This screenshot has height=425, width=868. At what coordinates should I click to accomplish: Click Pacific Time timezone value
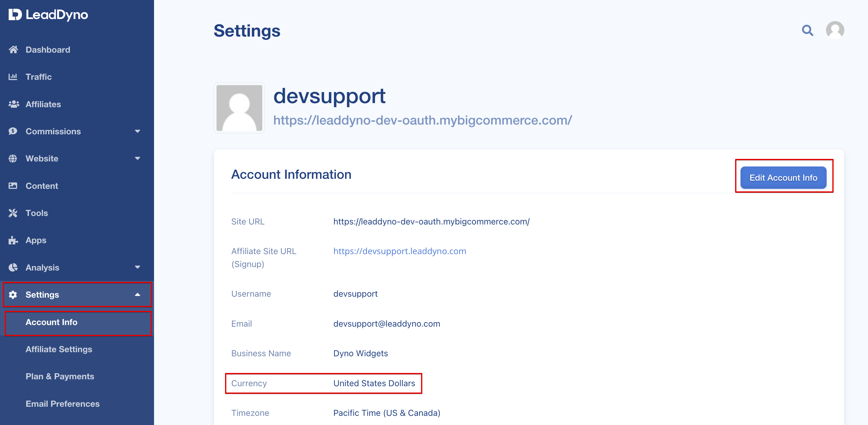(386, 413)
